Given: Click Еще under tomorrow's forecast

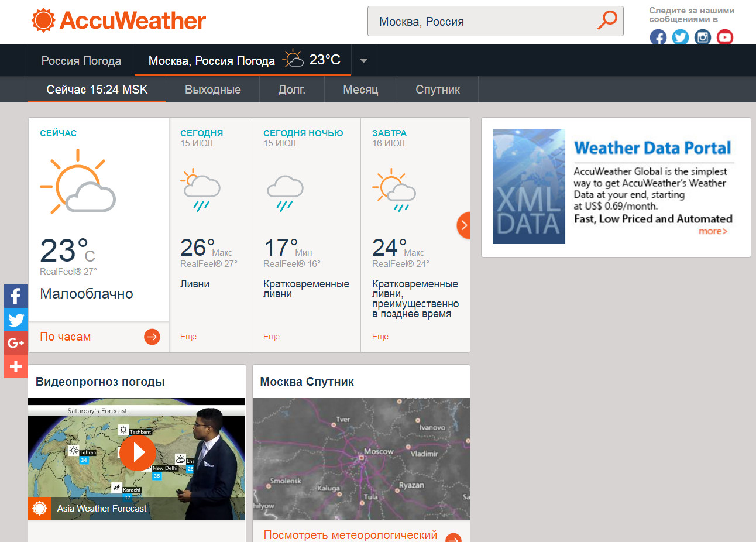Looking at the screenshot, I should pos(380,337).
